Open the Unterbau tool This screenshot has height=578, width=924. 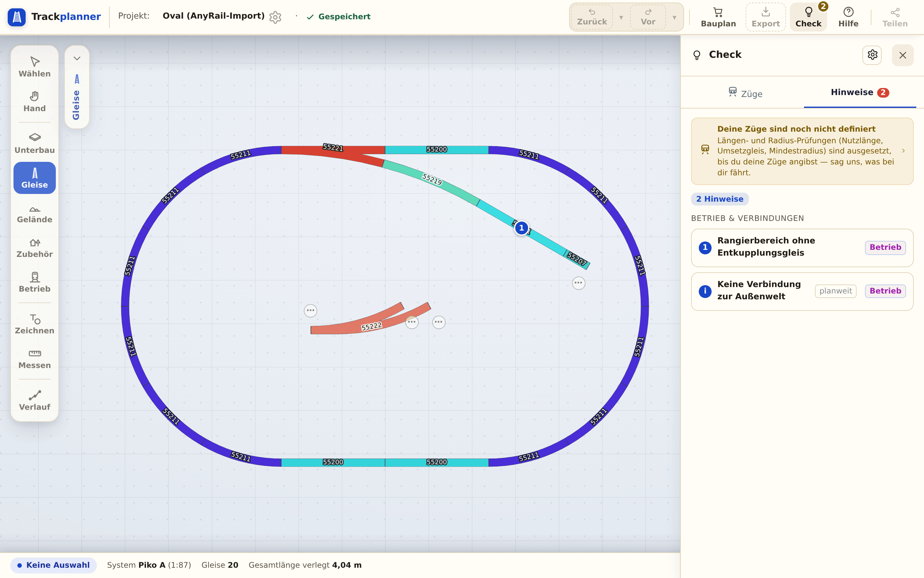(34, 143)
